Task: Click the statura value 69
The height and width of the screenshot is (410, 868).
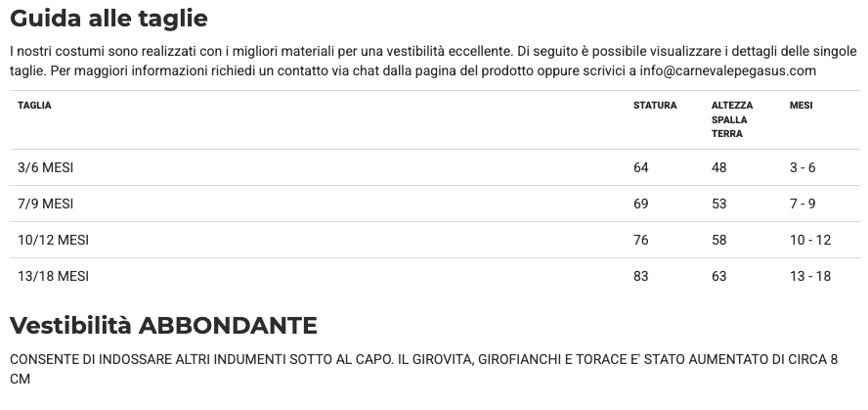Action: coord(641,204)
